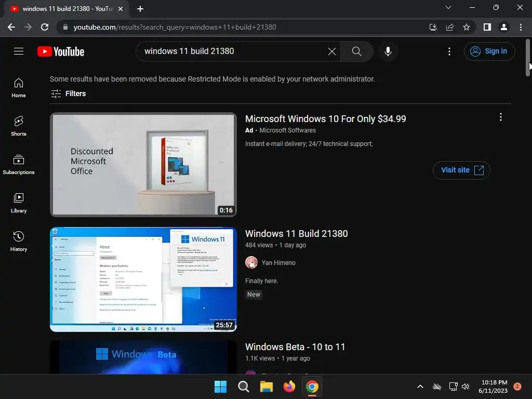Screen dimensions: 532x399
Task: Open Subscriptions in the sidebar
Action: click(19, 164)
